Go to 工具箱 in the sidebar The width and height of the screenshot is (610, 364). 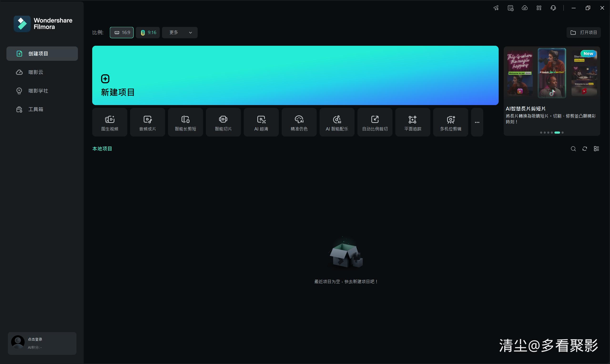[x=36, y=109]
